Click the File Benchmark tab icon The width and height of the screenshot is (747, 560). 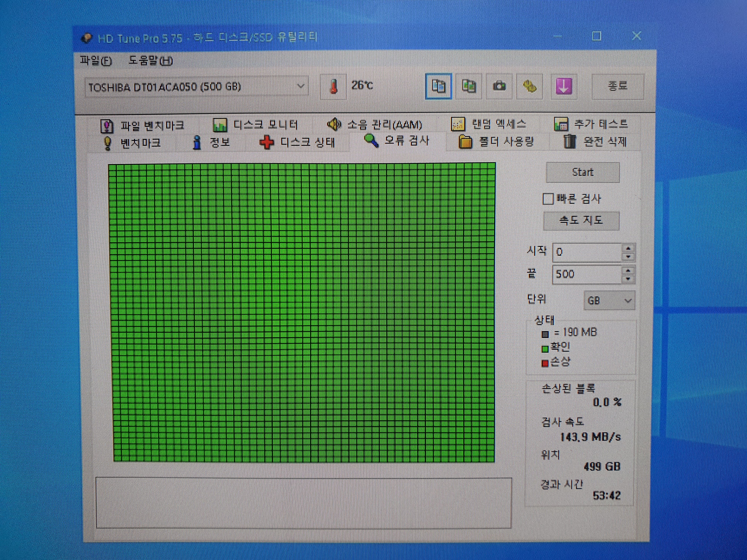[107, 126]
